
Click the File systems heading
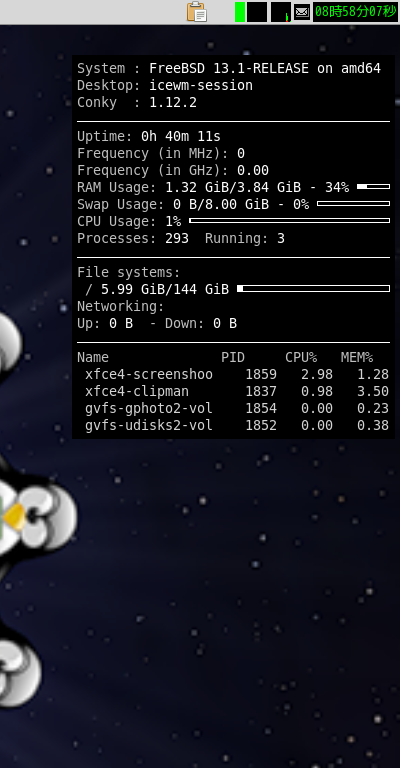pos(129,272)
